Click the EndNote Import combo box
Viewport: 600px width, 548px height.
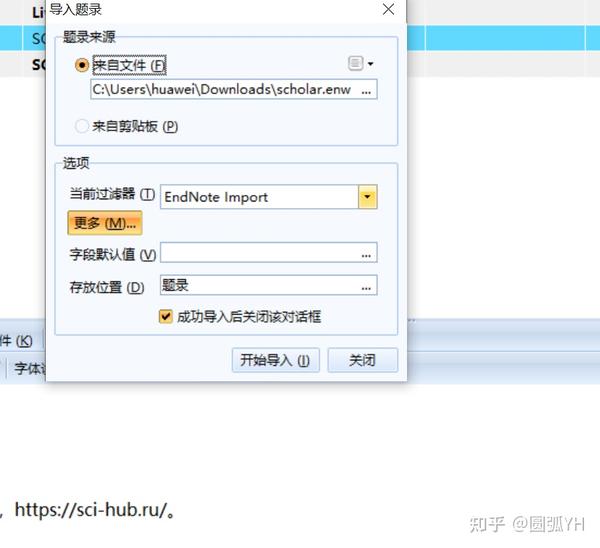click(x=268, y=197)
